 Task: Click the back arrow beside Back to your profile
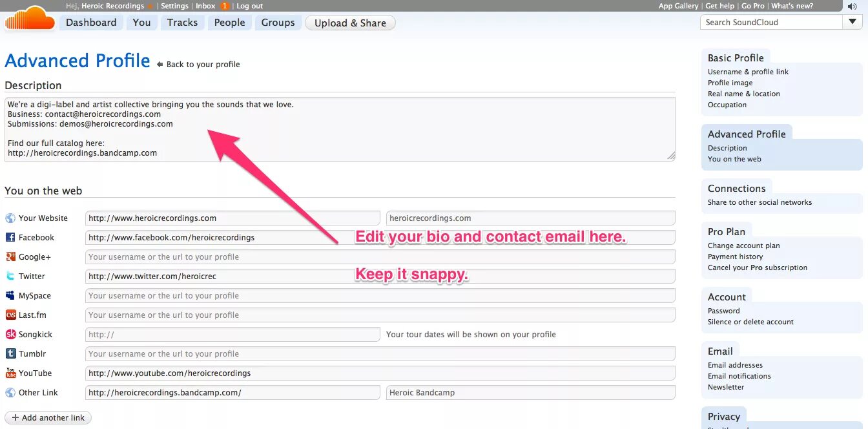(x=160, y=65)
